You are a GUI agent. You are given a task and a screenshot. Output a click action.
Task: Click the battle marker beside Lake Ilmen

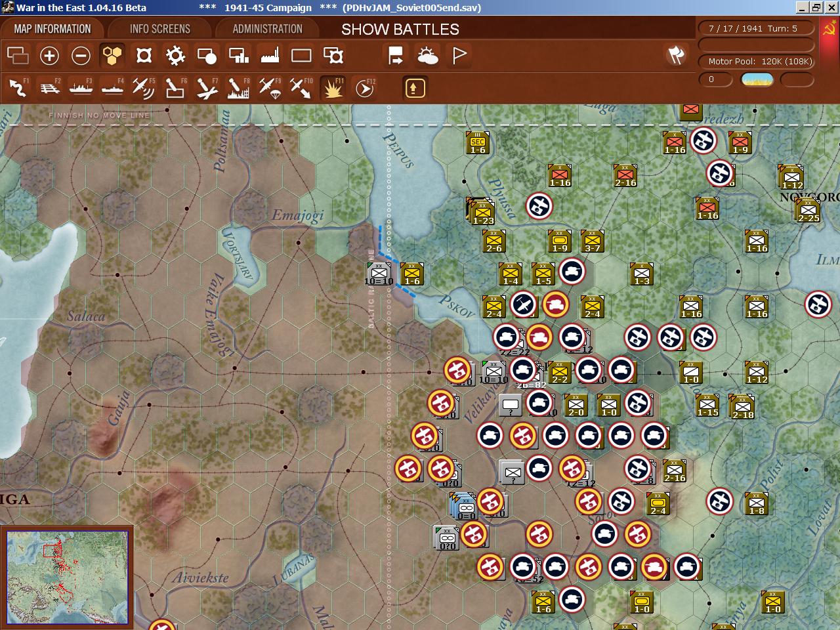click(818, 304)
